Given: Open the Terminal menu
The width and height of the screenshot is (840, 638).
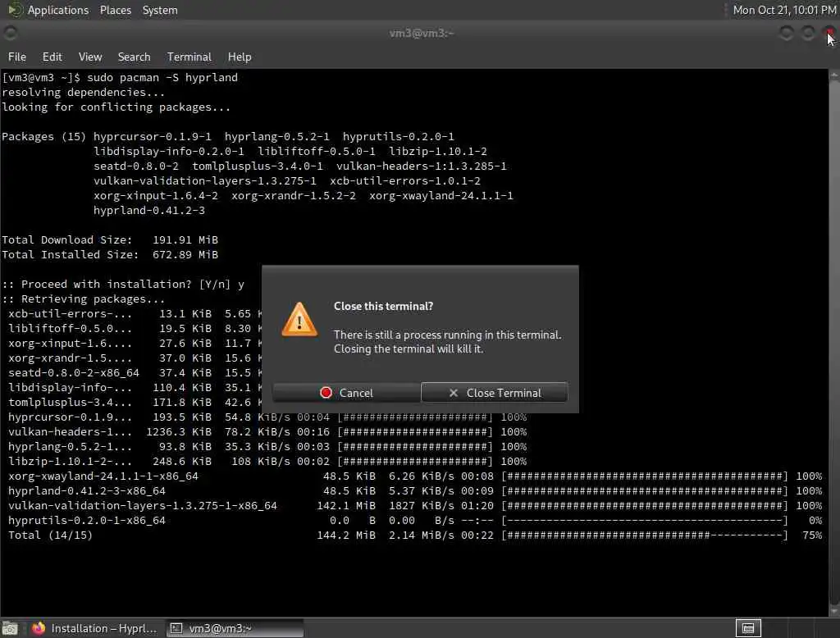Looking at the screenshot, I should point(189,57).
